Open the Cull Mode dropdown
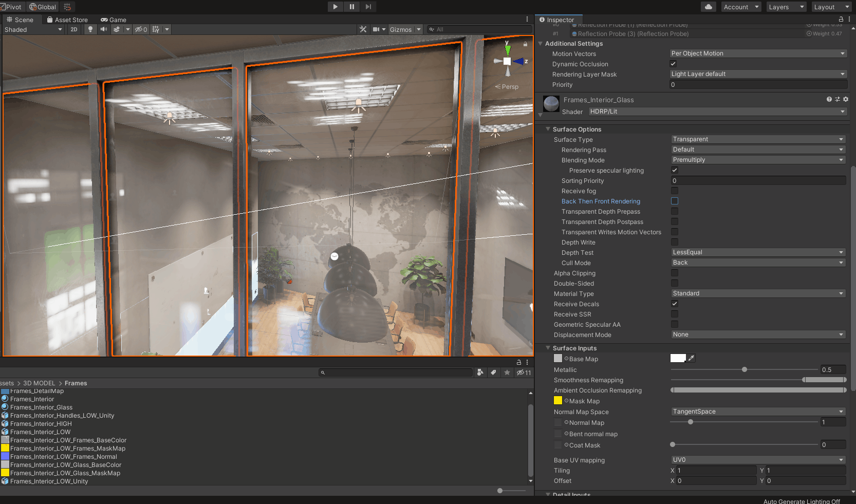This screenshot has height=504, width=856. click(758, 263)
